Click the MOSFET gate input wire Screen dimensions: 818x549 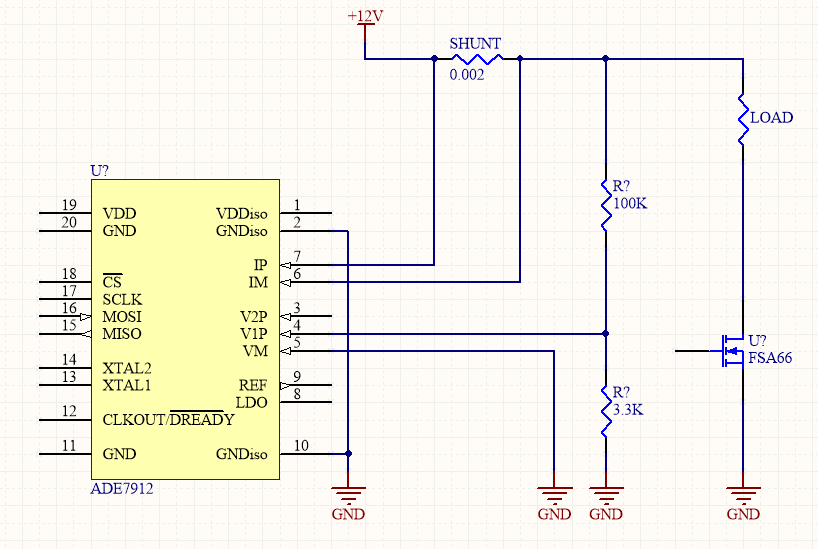click(692, 351)
